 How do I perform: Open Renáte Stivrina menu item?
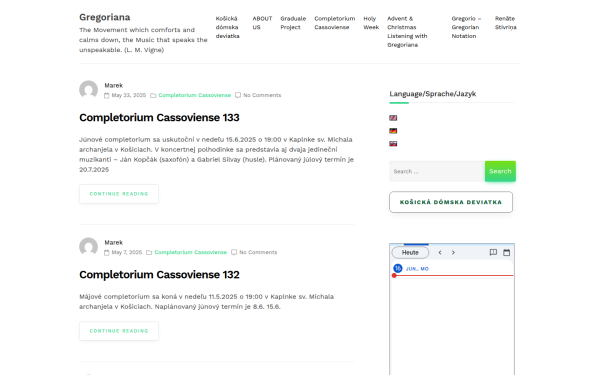(505, 23)
